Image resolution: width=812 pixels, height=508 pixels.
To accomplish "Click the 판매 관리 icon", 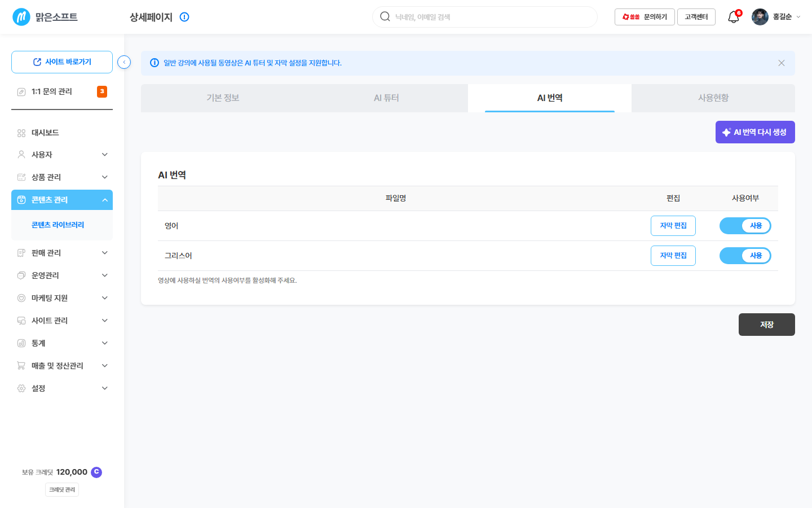I will (x=21, y=253).
